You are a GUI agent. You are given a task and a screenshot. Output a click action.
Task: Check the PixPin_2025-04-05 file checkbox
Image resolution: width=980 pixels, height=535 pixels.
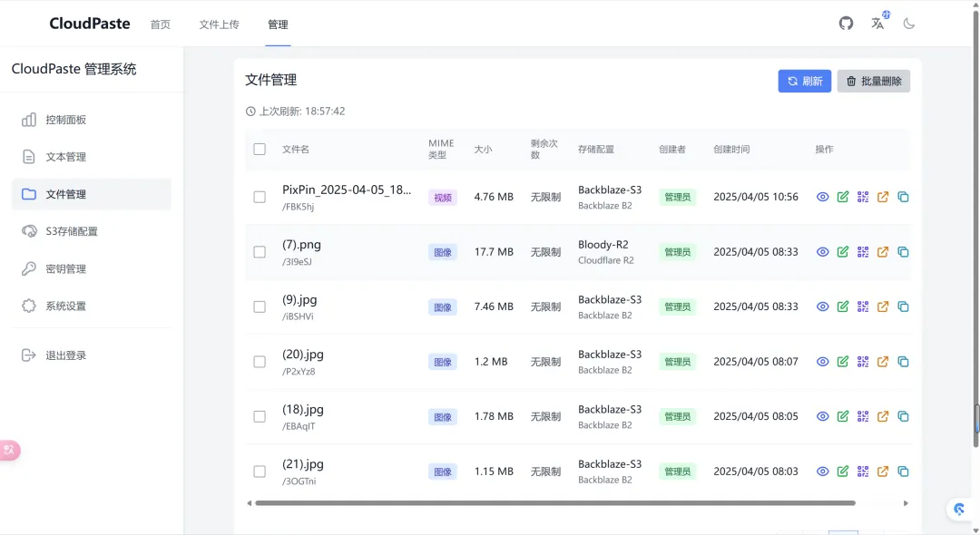260,198
